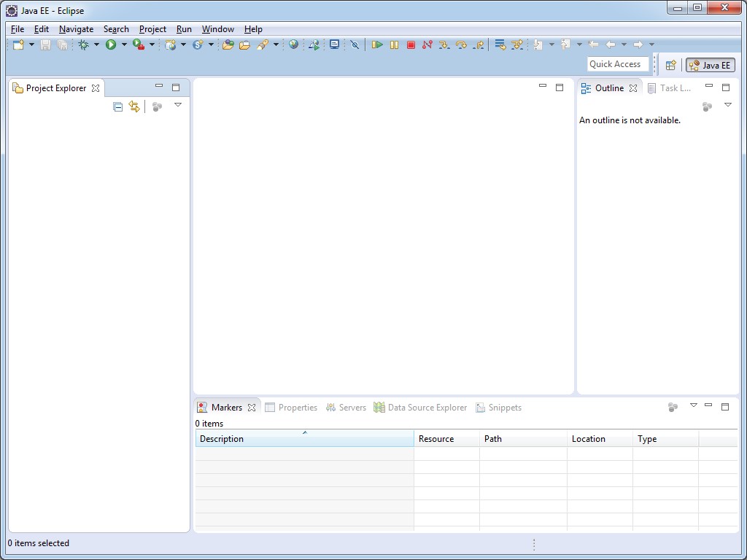The image size is (747, 560).
Task: Click the Resume debug toolbar icon
Action: (x=377, y=44)
